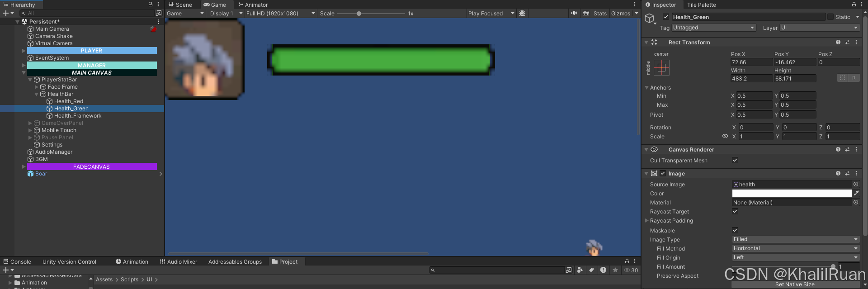Toggle Stats overlay in Game view
This screenshot has width=868, height=289.
pos(600,13)
